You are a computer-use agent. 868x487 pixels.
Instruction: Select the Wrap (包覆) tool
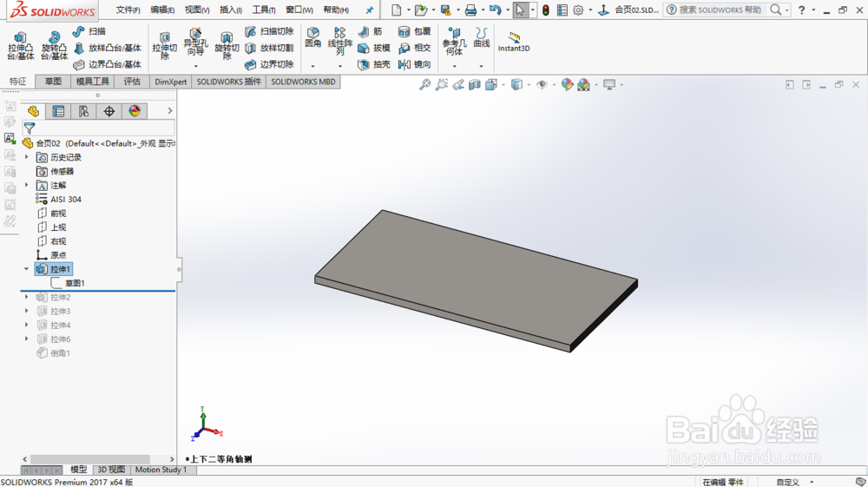(415, 31)
